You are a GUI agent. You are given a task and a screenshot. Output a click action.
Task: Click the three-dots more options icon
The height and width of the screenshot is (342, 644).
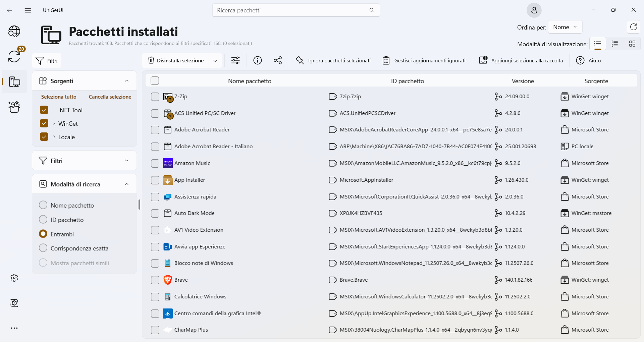[x=14, y=328]
